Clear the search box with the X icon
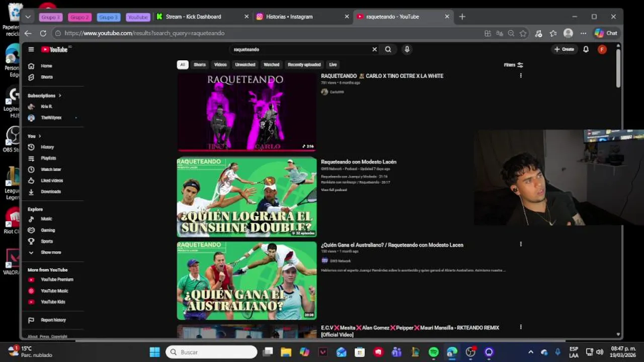Viewport: 644px width, 362px height. 374,49
